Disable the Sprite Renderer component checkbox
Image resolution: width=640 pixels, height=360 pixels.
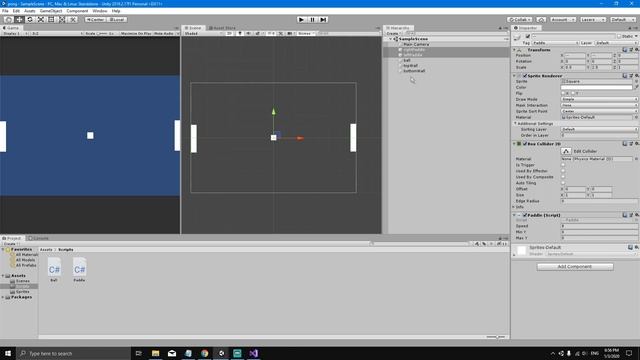pos(525,76)
